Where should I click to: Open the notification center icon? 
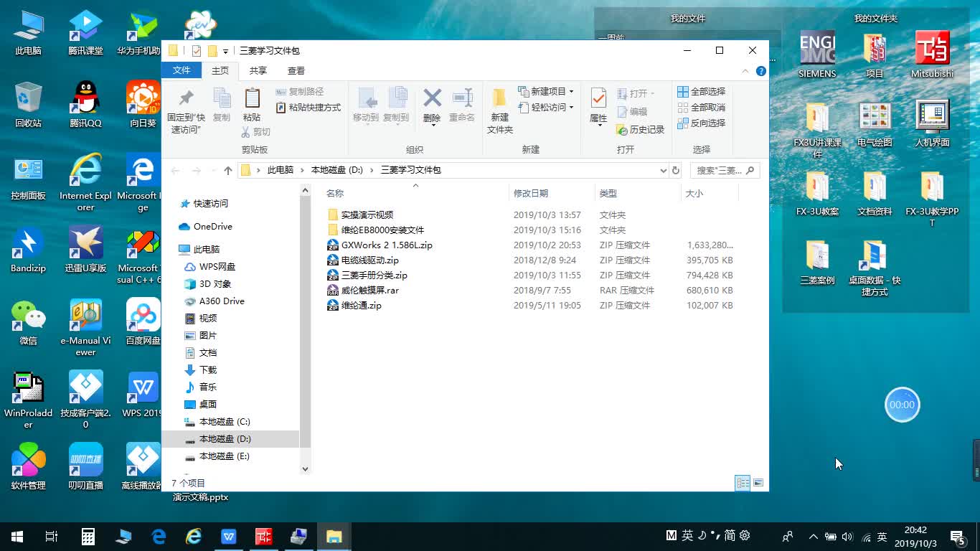tap(958, 536)
